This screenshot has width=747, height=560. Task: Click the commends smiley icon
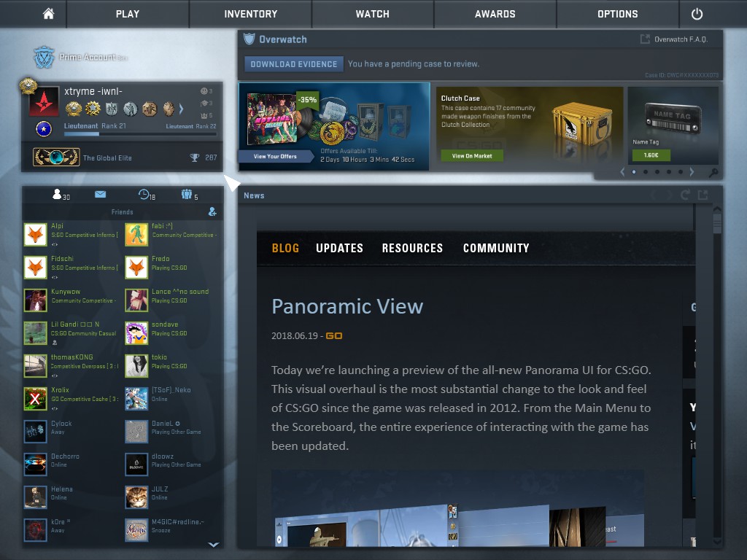(x=204, y=90)
